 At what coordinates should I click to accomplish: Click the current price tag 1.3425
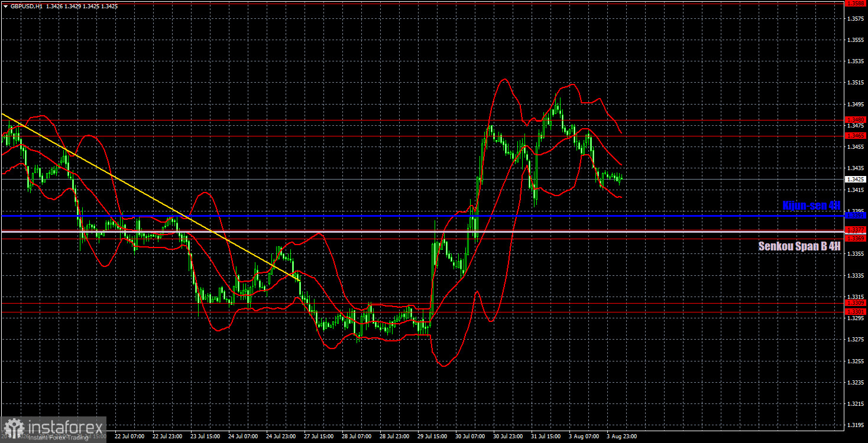(856, 179)
